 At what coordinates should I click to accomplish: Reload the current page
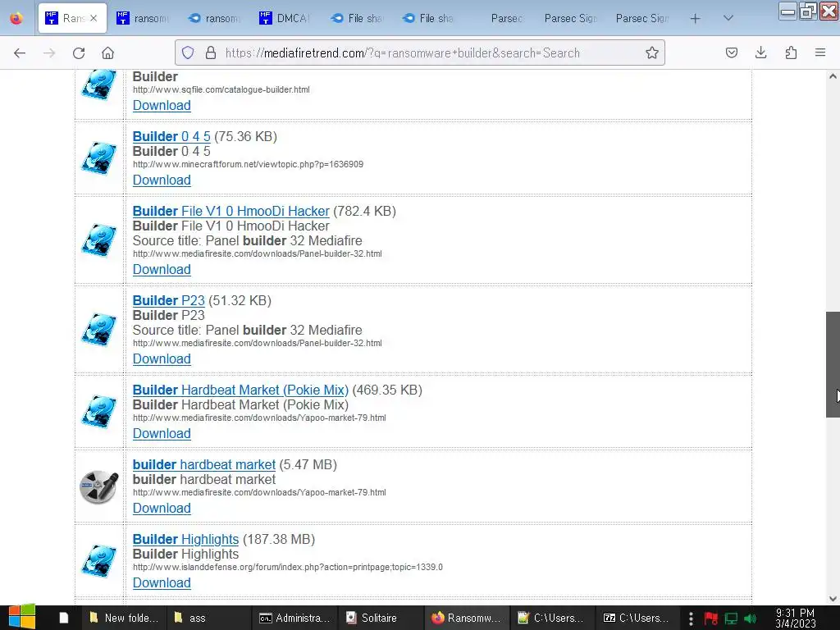click(79, 52)
